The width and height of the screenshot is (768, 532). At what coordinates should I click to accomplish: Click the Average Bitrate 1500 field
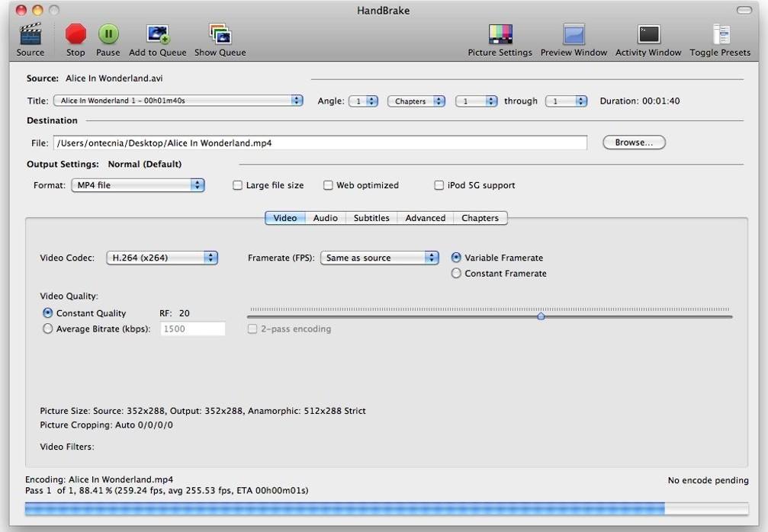pos(193,329)
